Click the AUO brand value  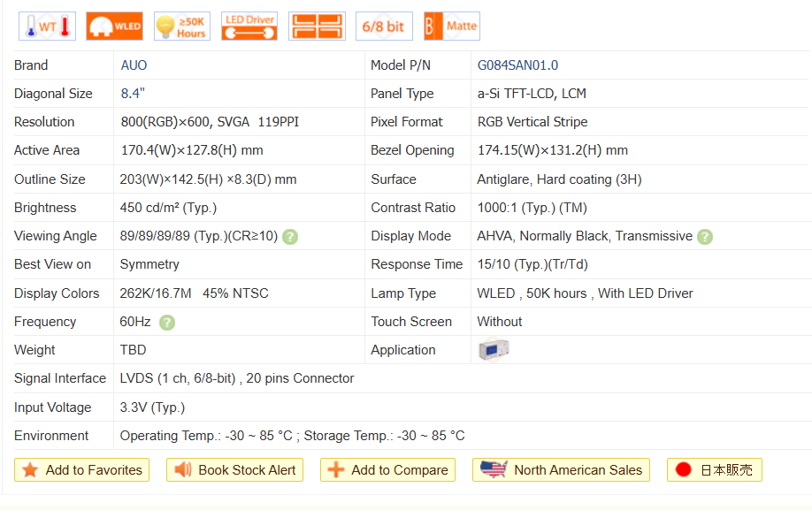point(134,65)
